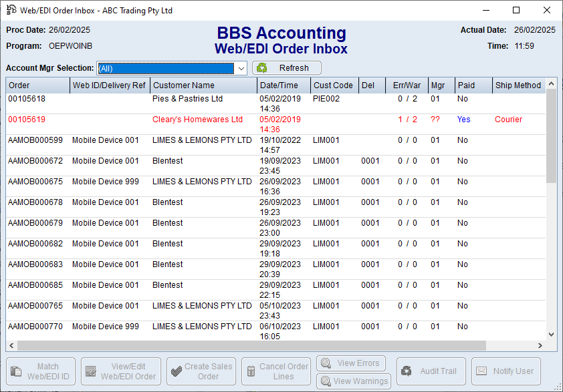Screen dimensions: 563x392
Task: Sort by the Date/Time column header
Action: (x=284, y=85)
